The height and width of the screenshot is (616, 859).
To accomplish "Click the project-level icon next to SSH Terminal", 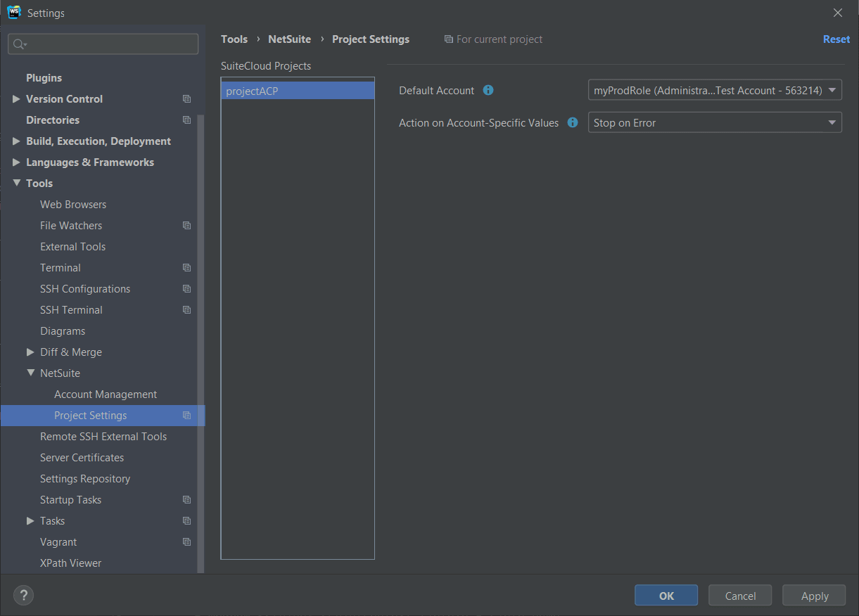I will coord(186,310).
